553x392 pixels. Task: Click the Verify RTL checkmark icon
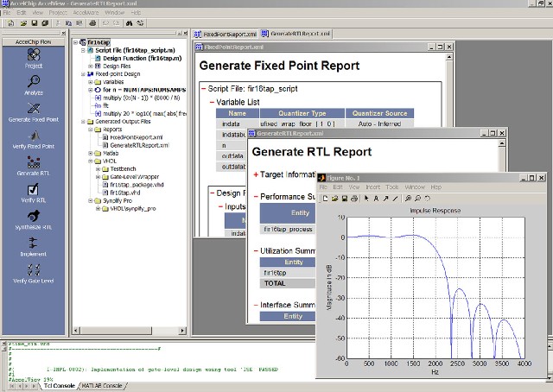(x=33, y=189)
